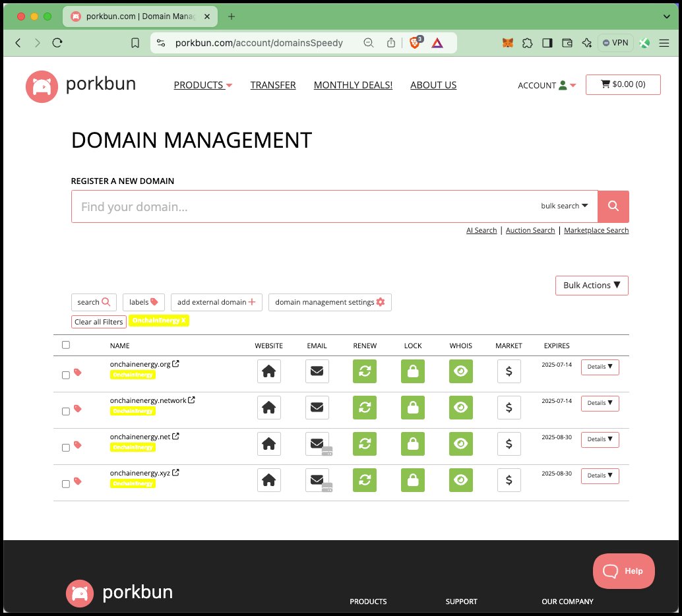The width and height of the screenshot is (682, 616).
Task: Open email settings for onchainenergy.network
Action: 317,407
